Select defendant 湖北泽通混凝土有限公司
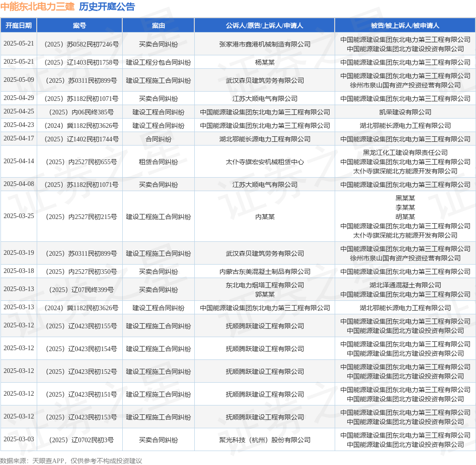 405,285
